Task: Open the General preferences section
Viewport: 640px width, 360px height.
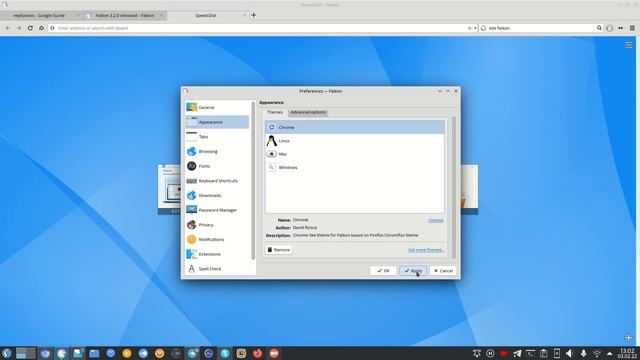Action: [x=217, y=107]
